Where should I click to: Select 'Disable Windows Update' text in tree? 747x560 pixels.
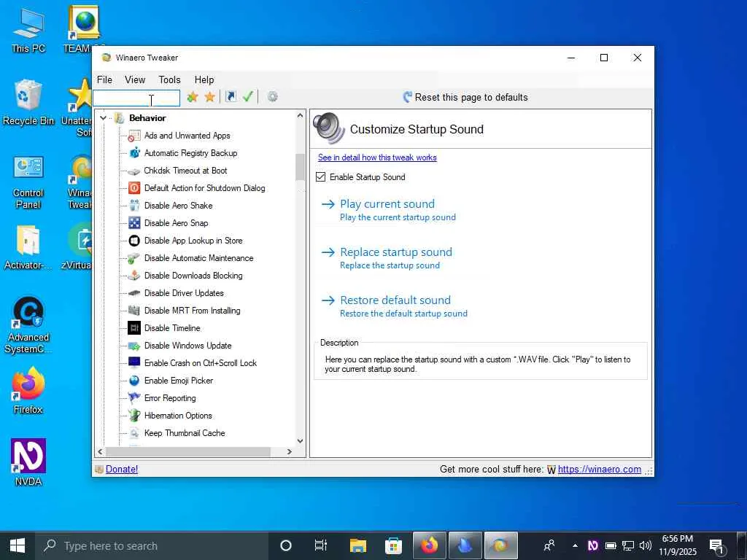point(187,346)
